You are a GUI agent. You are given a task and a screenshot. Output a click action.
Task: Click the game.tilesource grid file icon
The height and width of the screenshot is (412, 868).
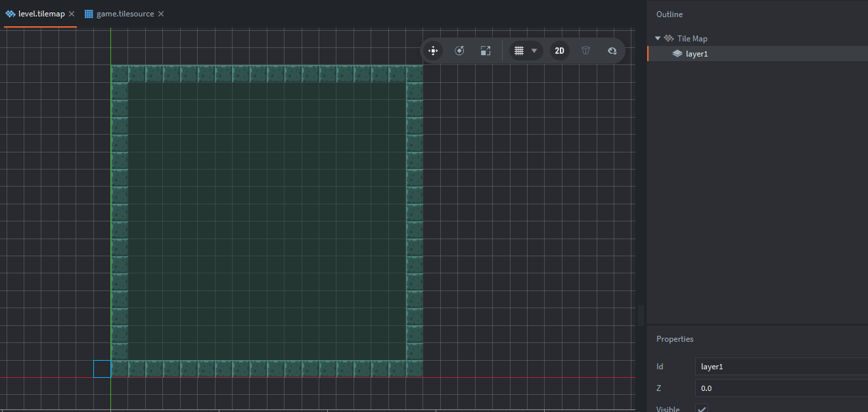(x=89, y=14)
